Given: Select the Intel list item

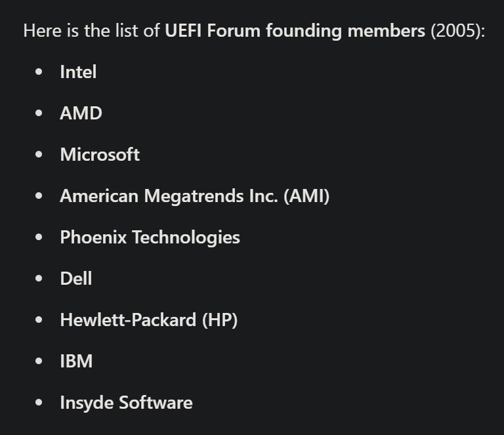Looking at the screenshot, I should click(78, 72).
